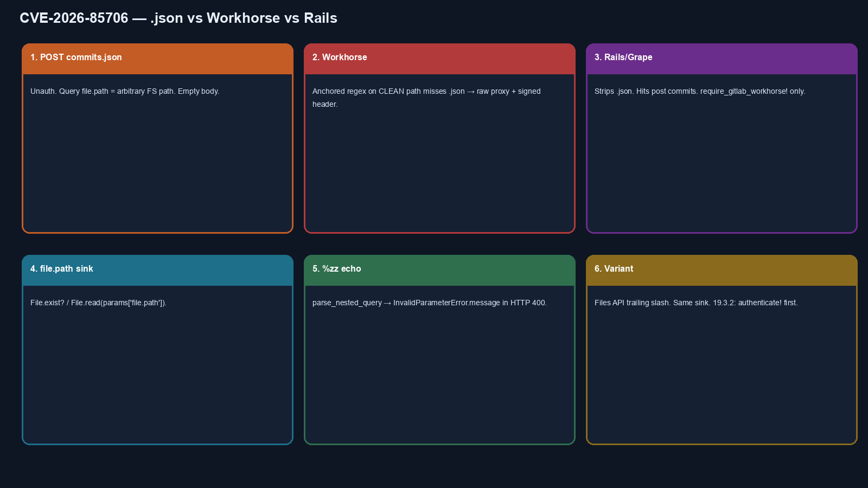
Task: Click the "4. file.path sink" card header
Action: coord(157,270)
